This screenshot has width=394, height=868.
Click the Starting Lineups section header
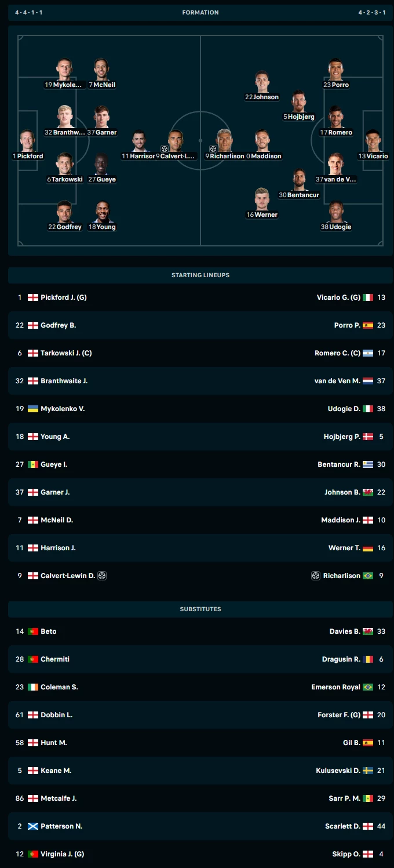(200, 275)
